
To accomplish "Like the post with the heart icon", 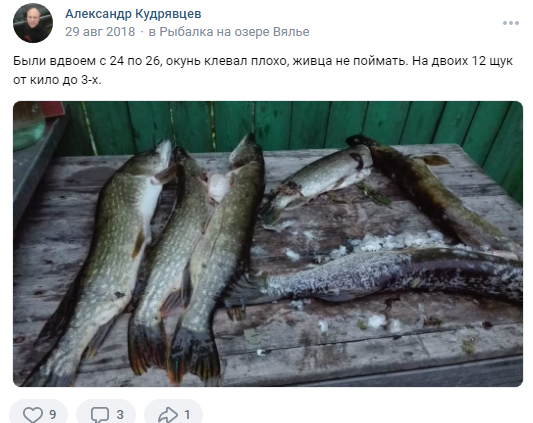I will point(33,414).
